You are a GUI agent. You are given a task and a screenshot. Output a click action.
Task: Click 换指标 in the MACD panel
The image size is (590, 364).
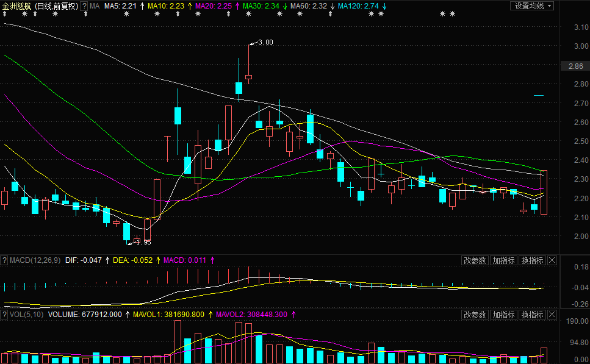532,260
